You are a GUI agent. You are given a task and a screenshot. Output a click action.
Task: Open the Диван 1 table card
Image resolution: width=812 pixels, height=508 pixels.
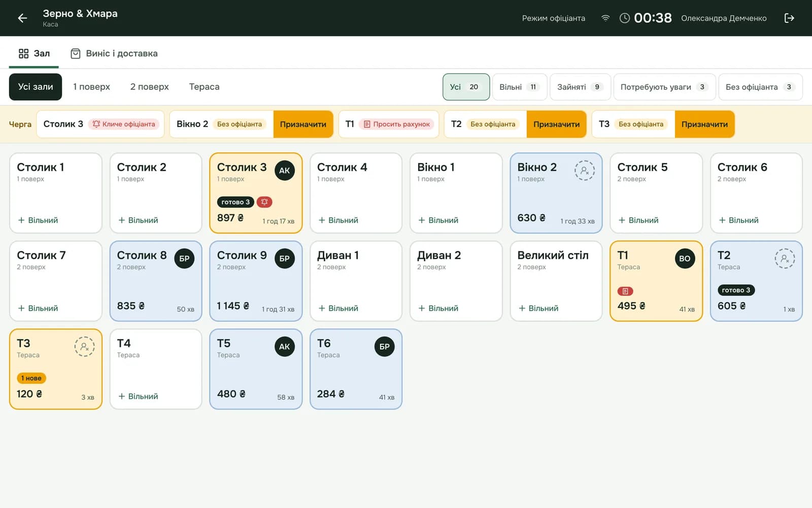click(356, 281)
